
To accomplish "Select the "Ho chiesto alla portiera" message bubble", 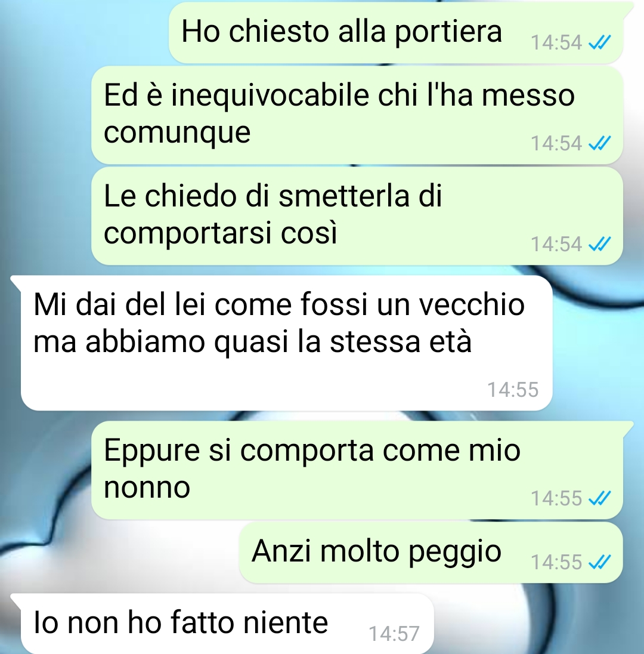I will point(396,33).
